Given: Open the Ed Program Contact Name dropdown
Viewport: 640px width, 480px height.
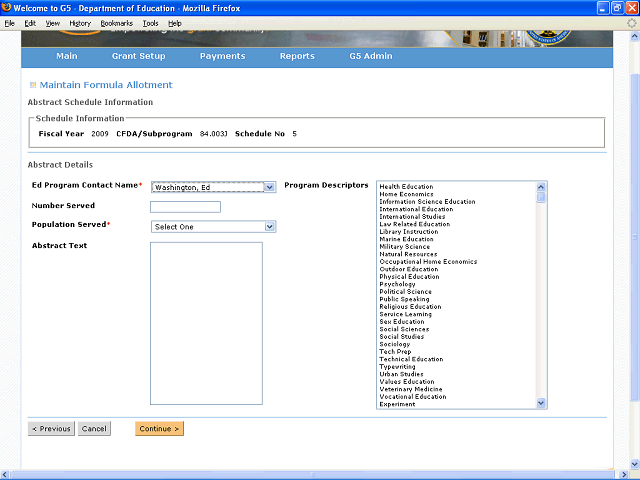Looking at the screenshot, I should 213,187.
